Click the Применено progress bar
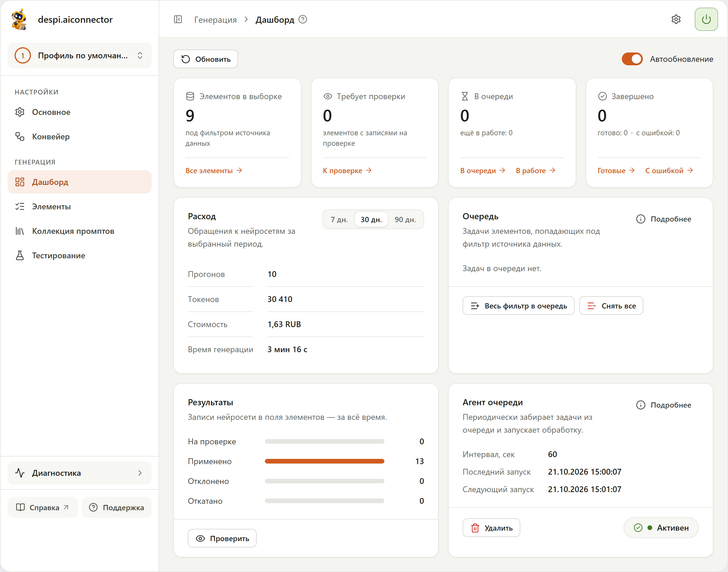 pos(324,462)
